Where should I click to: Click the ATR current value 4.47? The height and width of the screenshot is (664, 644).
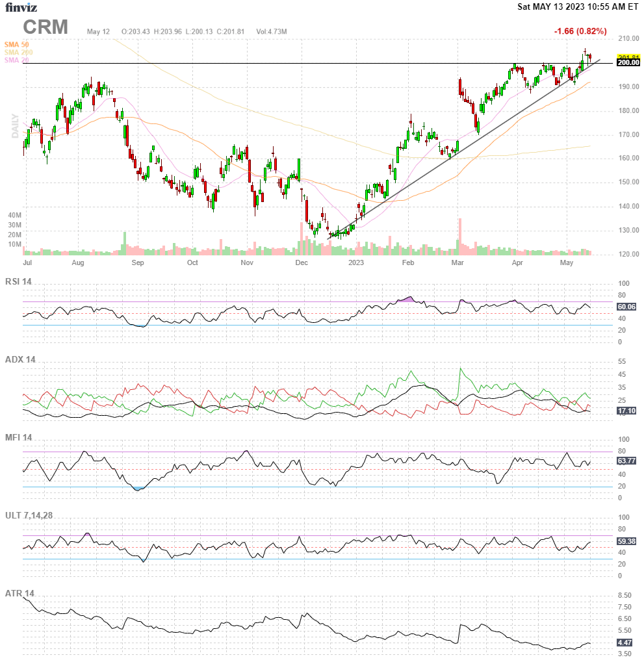click(625, 643)
